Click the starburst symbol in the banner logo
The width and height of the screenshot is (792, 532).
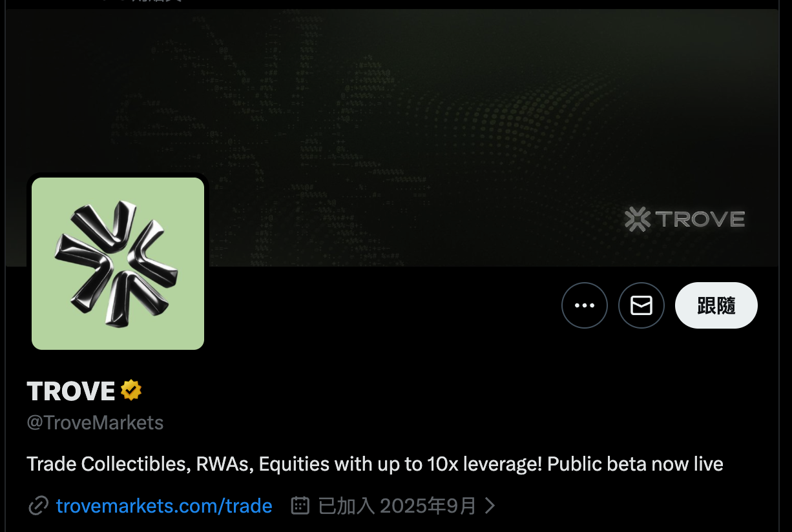pos(637,220)
